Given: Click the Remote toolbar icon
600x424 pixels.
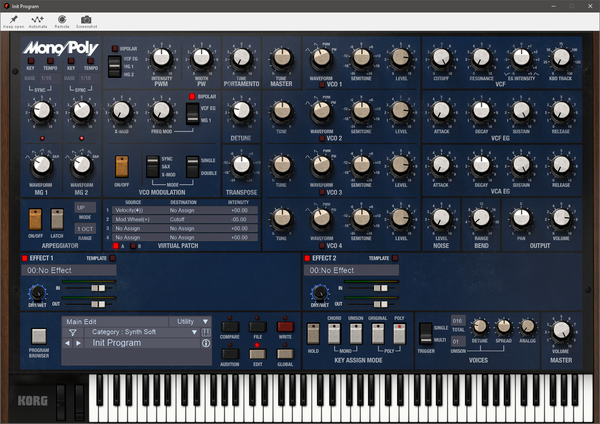Looking at the screenshot, I should [62, 19].
